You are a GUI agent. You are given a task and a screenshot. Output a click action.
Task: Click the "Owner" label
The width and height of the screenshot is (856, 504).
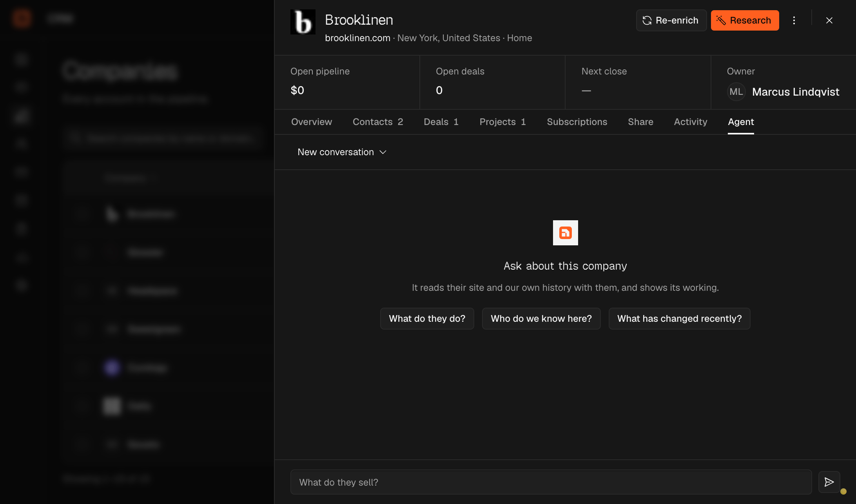741,71
